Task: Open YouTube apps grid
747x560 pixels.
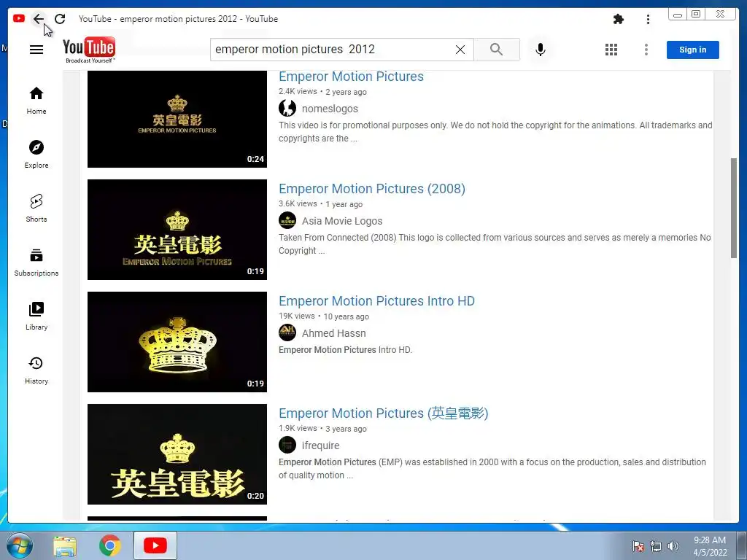Action: tap(611, 50)
